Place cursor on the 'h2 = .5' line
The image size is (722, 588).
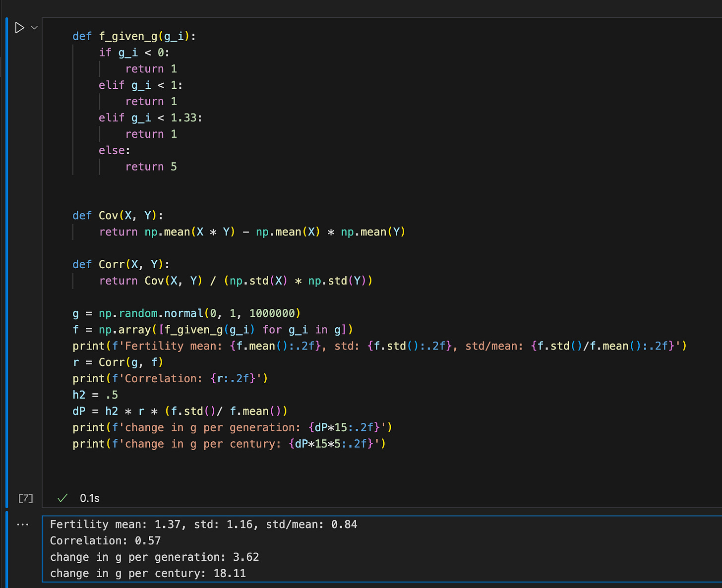(x=95, y=395)
